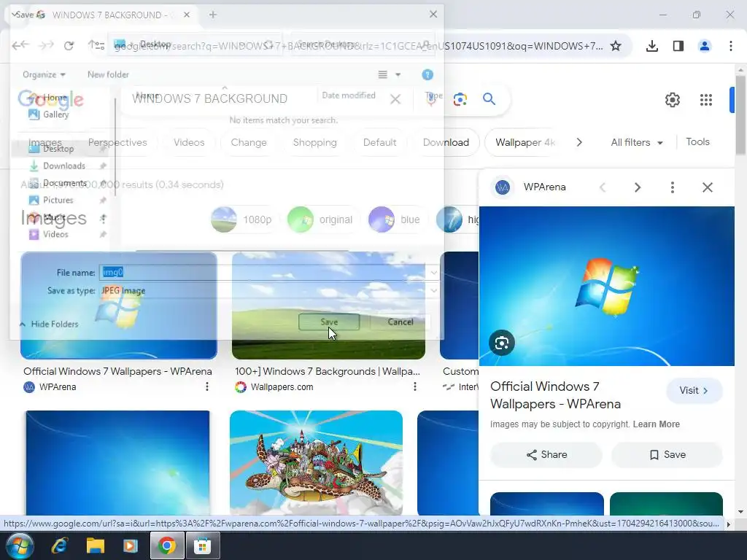Open the flying turtle wallpaper thumbnail
747x560 pixels.
coord(316,463)
